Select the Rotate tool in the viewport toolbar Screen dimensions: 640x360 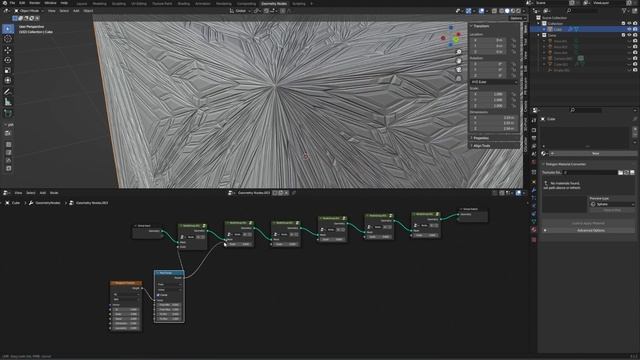[8, 60]
